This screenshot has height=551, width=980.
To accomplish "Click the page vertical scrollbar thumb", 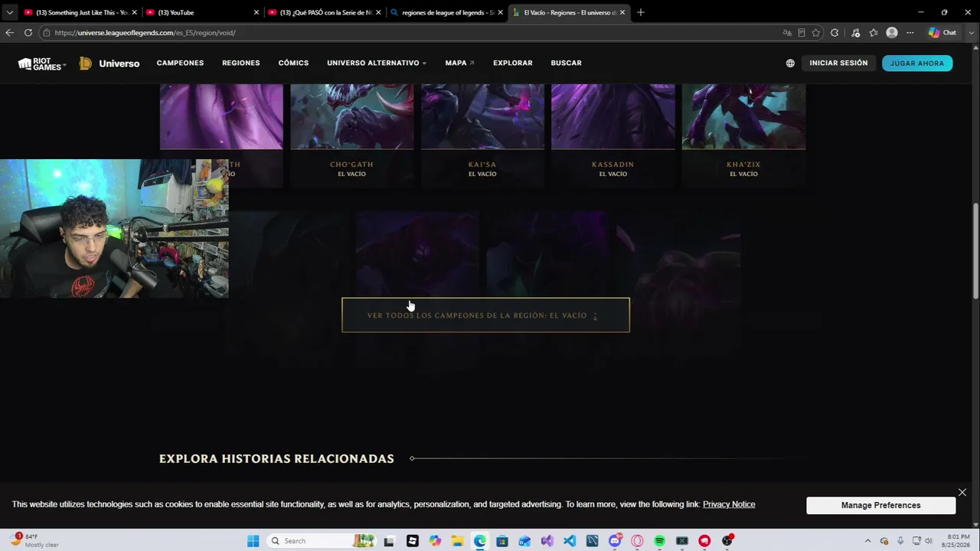I will tap(975, 251).
